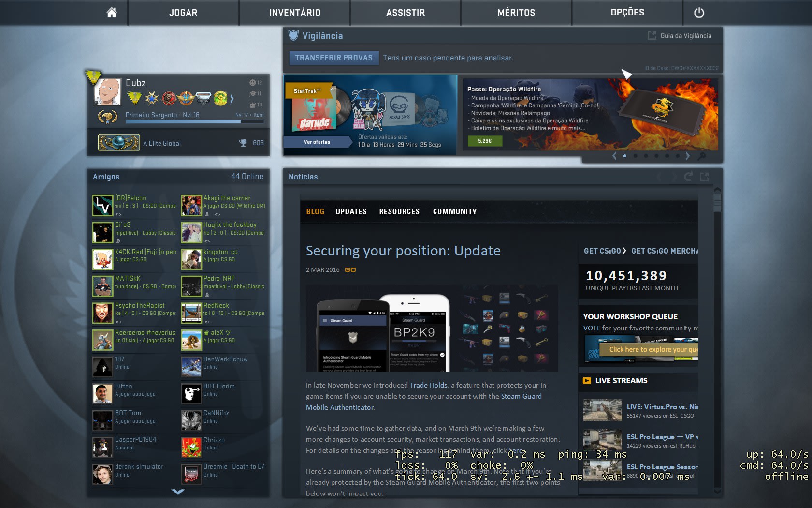
Task: Click the TRANSFERIR PROVAS button
Action: pyautogui.click(x=333, y=58)
